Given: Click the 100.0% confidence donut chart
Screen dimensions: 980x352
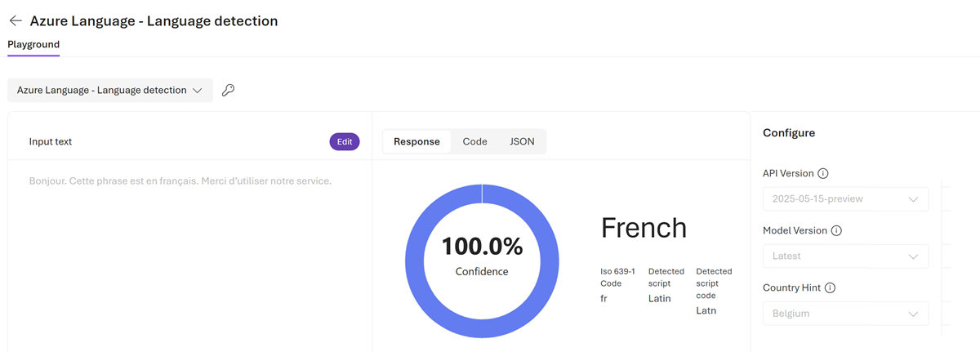Looking at the screenshot, I should tap(482, 261).
